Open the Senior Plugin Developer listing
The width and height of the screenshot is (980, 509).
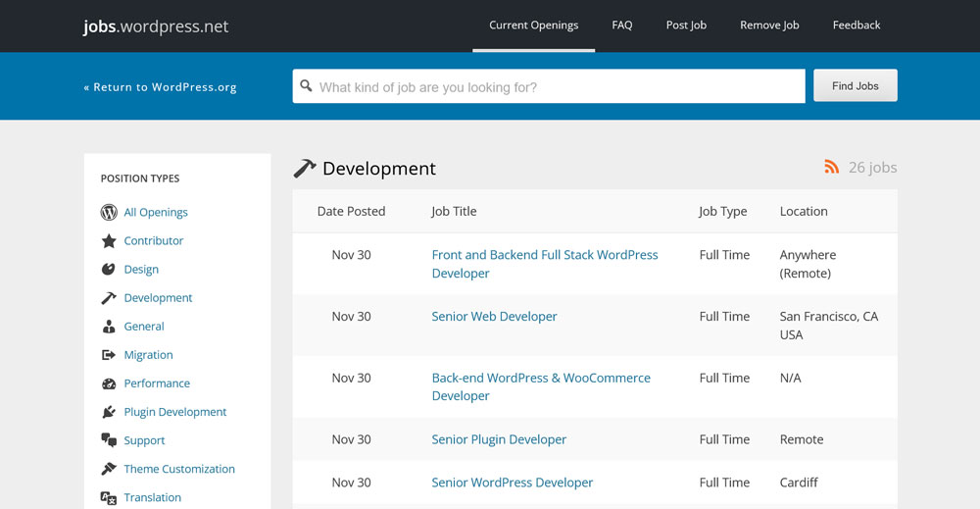pos(499,439)
